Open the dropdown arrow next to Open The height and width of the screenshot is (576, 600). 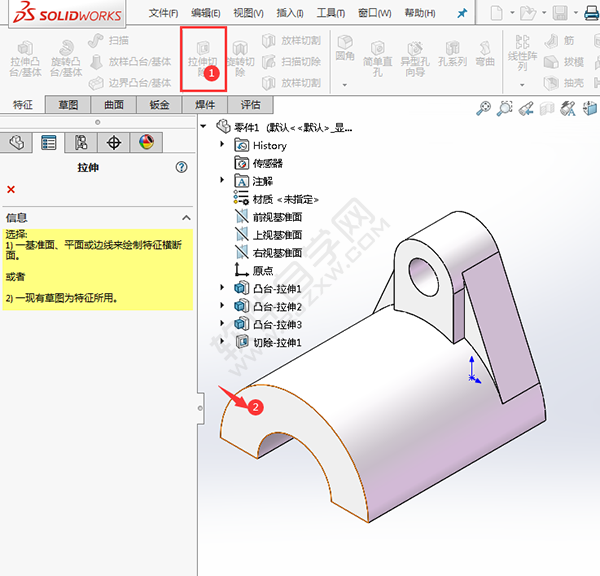tap(544, 13)
